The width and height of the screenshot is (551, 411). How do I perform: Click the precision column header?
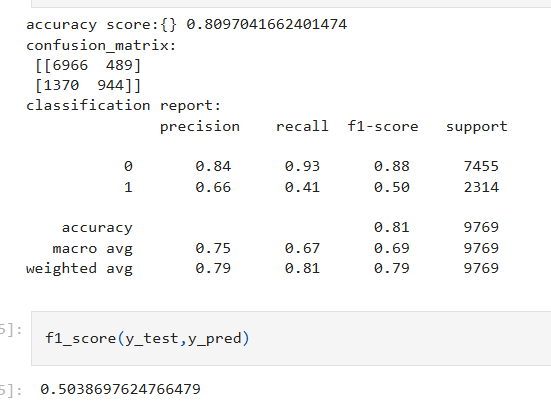(x=200, y=127)
